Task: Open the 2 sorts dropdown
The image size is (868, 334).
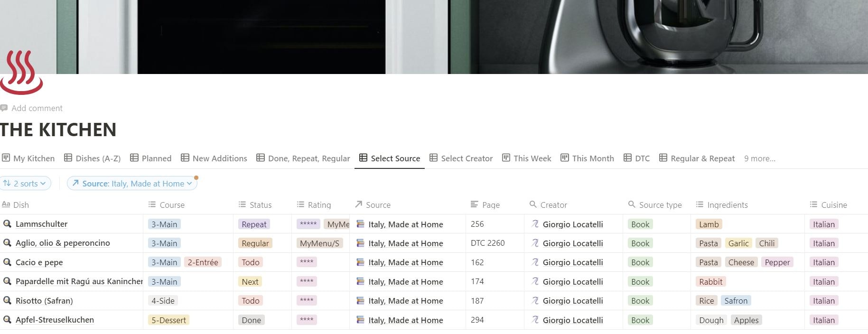Action: (x=25, y=183)
